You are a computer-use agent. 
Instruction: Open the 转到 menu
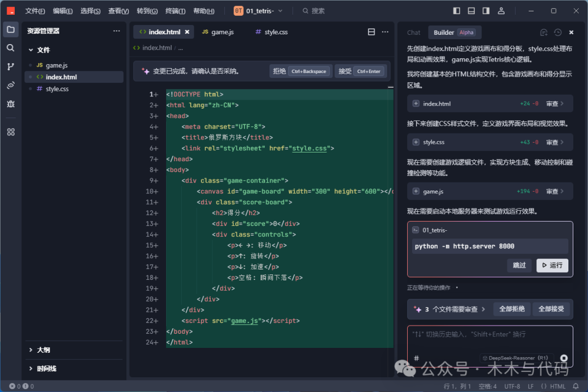point(147,11)
